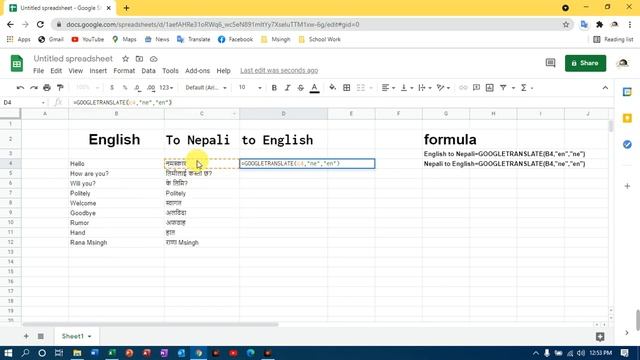The width and height of the screenshot is (640, 360).
Task: Select the Paint format tool
Action: (60, 88)
